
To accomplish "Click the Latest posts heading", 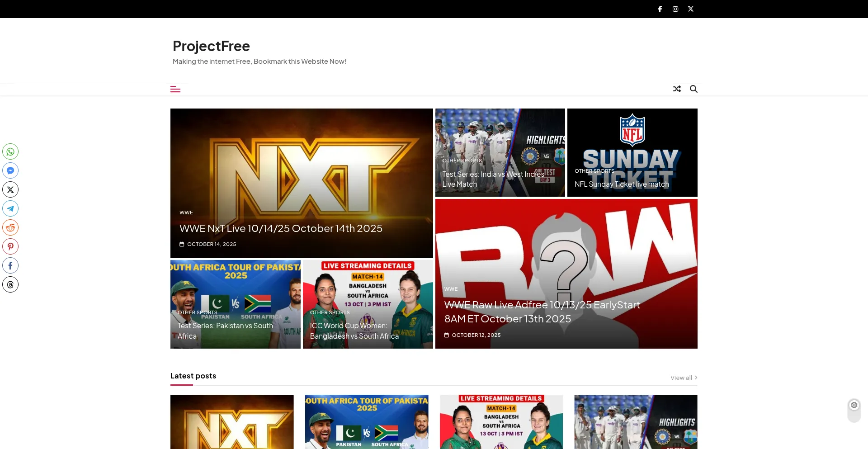I will point(193,376).
